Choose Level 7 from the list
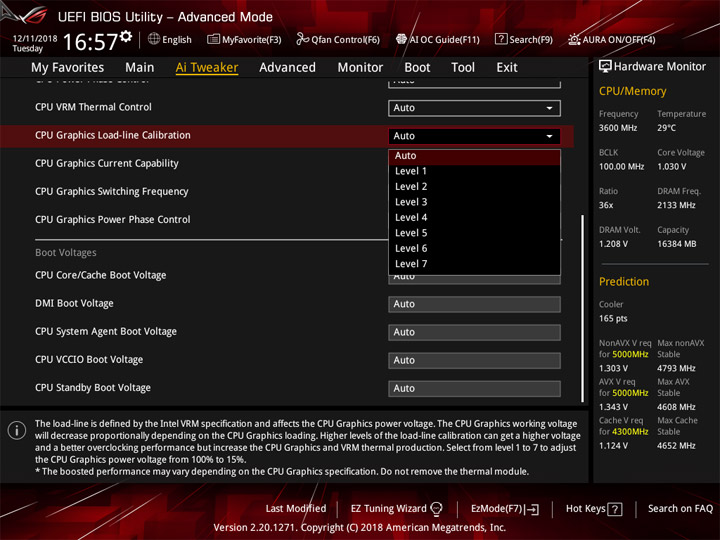The height and width of the screenshot is (540, 720). [474, 264]
